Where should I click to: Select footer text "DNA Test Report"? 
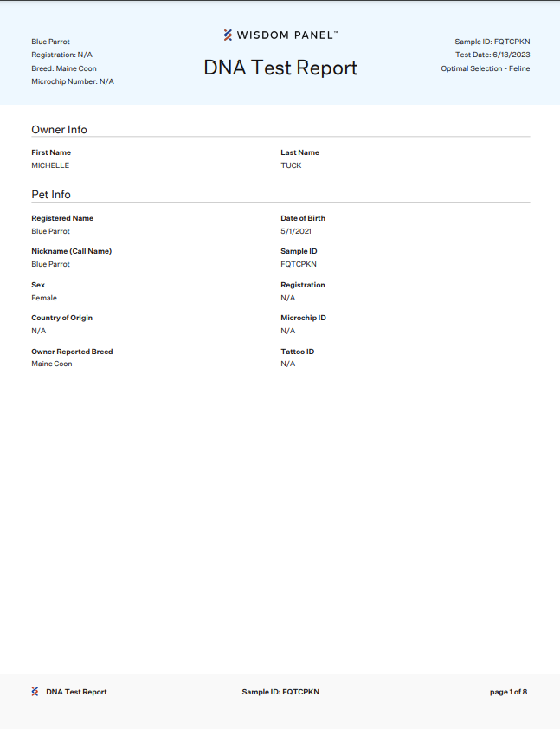click(x=76, y=692)
